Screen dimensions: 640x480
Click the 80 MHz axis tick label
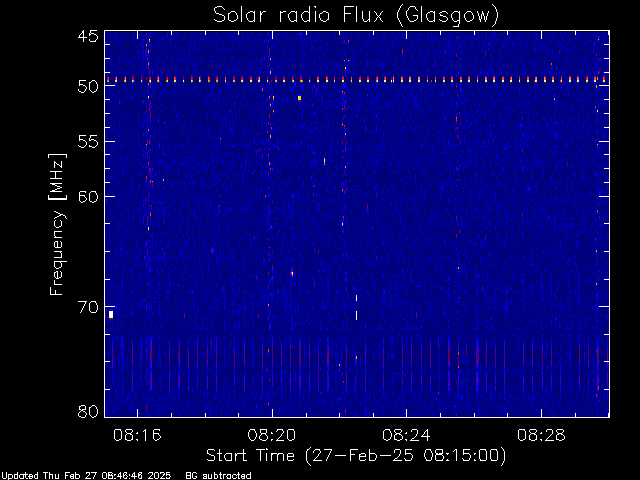point(88,411)
